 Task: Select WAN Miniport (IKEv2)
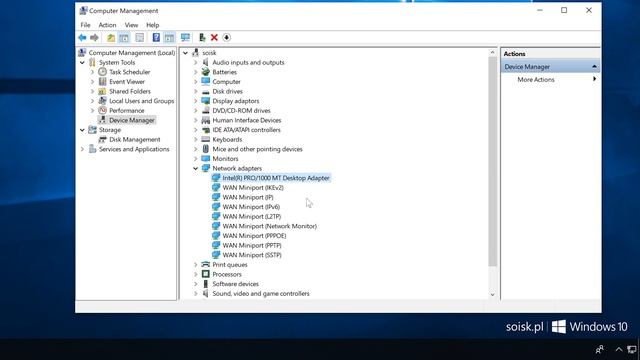point(253,187)
